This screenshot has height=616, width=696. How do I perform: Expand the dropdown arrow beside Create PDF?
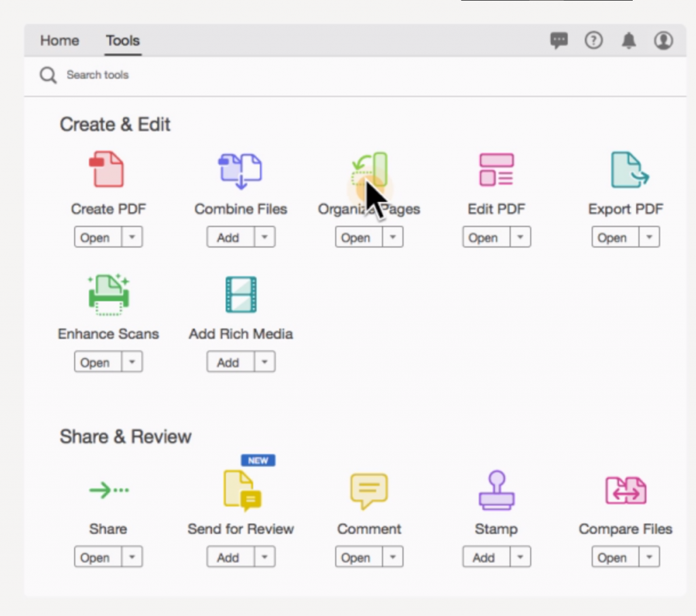click(x=132, y=237)
